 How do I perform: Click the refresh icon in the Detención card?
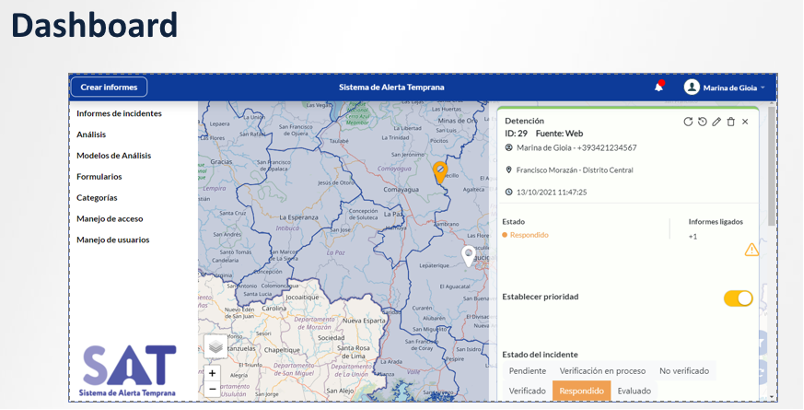(688, 121)
